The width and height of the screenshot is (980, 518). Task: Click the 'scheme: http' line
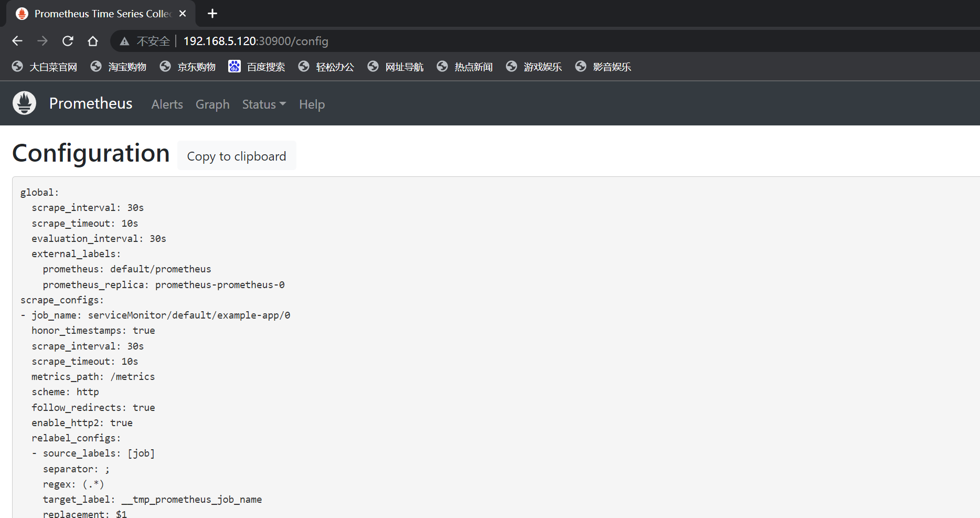coord(65,392)
